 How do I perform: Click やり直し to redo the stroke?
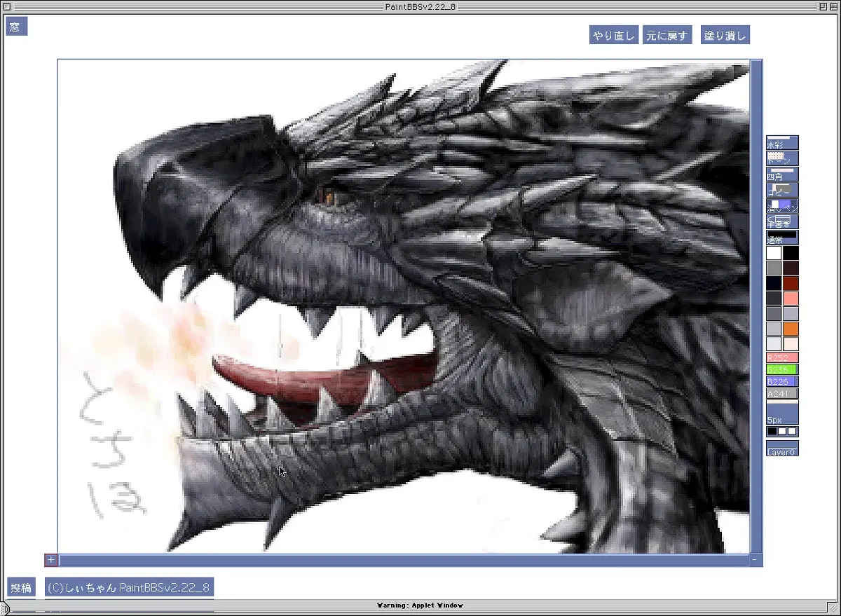click(613, 35)
